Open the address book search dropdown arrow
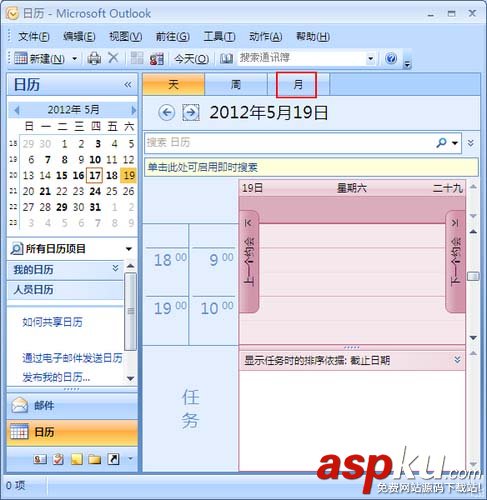 (x=371, y=59)
